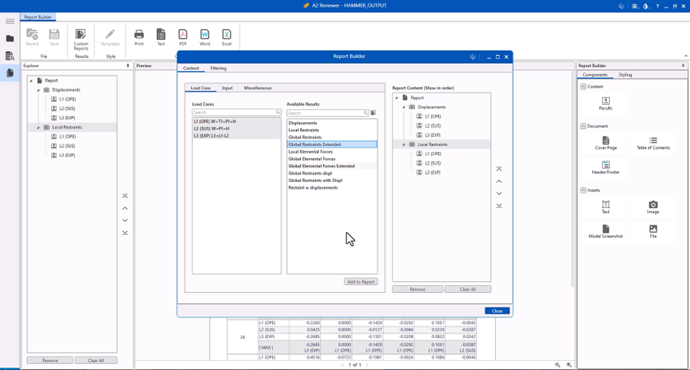Insert a Cover Page component
This screenshot has width=690, height=370.
pos(606,143)
